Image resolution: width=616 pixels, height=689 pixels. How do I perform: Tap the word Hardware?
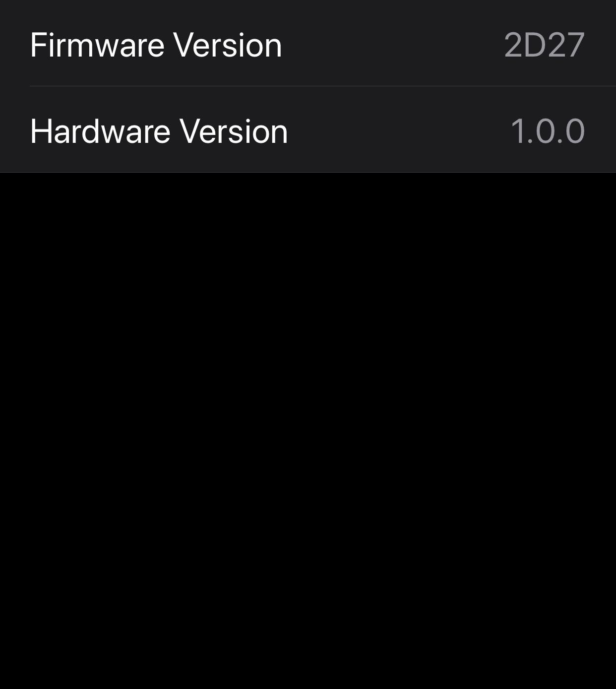(100, 131)
